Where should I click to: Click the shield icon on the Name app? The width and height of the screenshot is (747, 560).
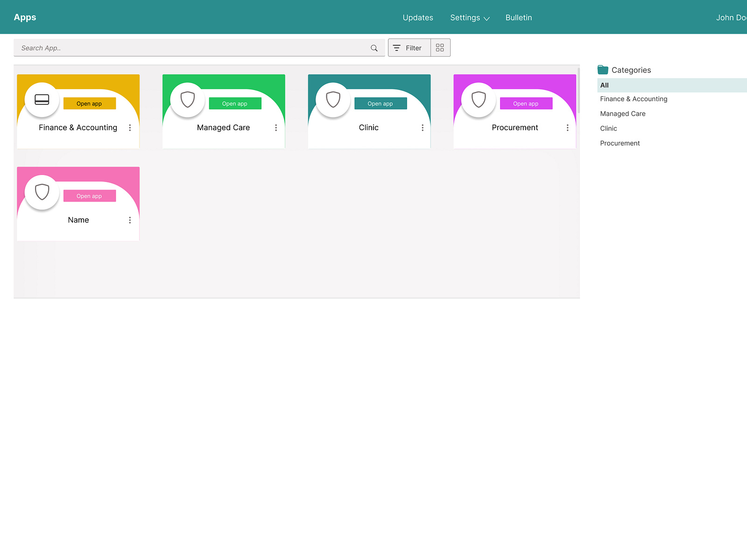[x=41, y=191]
